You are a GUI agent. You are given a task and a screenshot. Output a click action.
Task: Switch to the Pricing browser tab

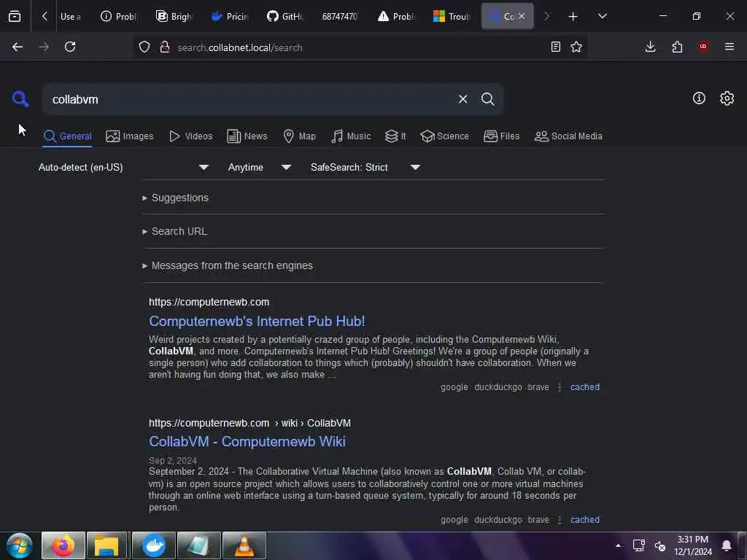click(x=229, y=17)
